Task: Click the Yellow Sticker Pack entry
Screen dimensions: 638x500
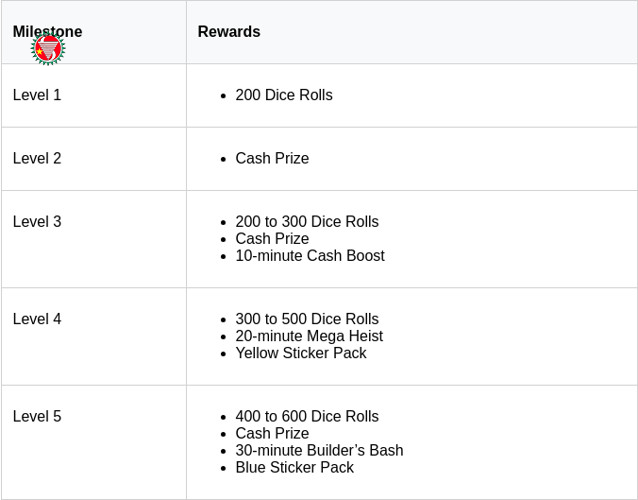Action: point(301,353)
